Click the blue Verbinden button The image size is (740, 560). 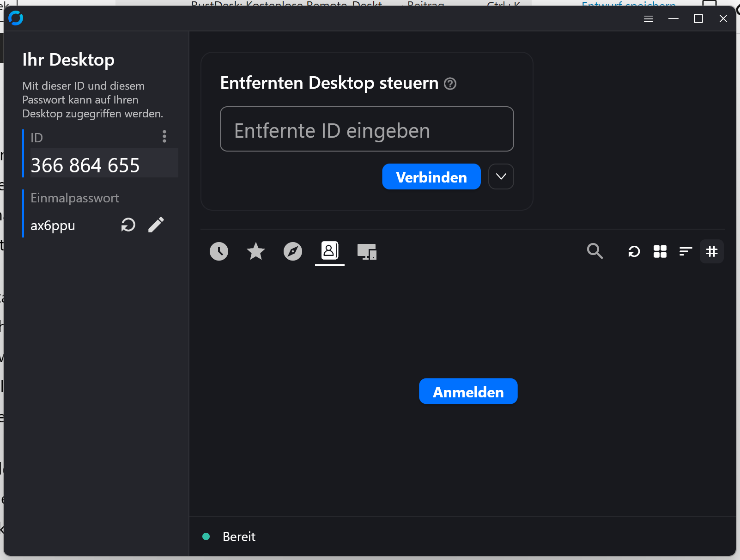tap(431, 177)
